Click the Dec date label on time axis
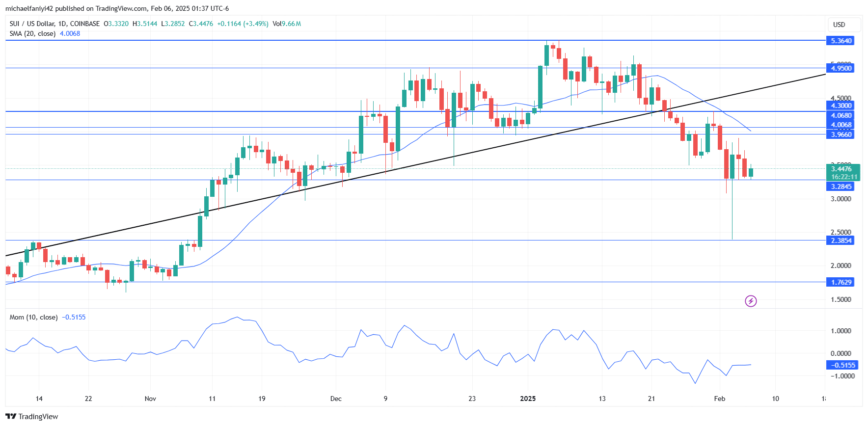 [336, 399]
